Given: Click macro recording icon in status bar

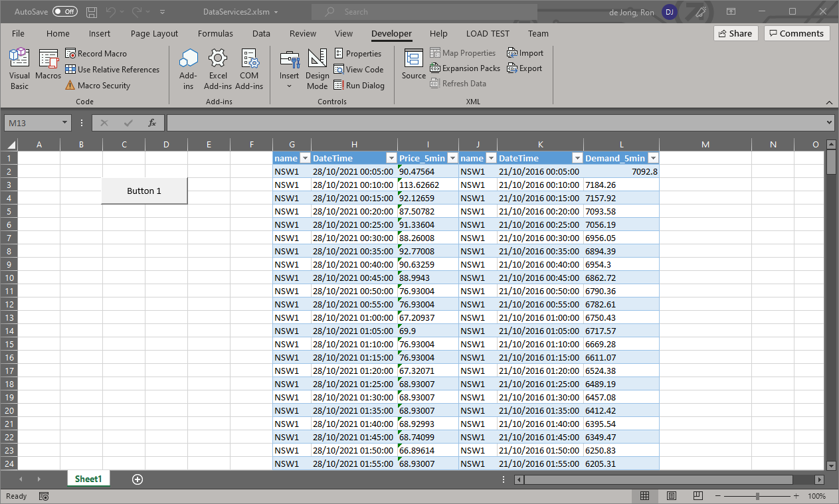Looking at the screenshot, I should click(x=44, y=496).
